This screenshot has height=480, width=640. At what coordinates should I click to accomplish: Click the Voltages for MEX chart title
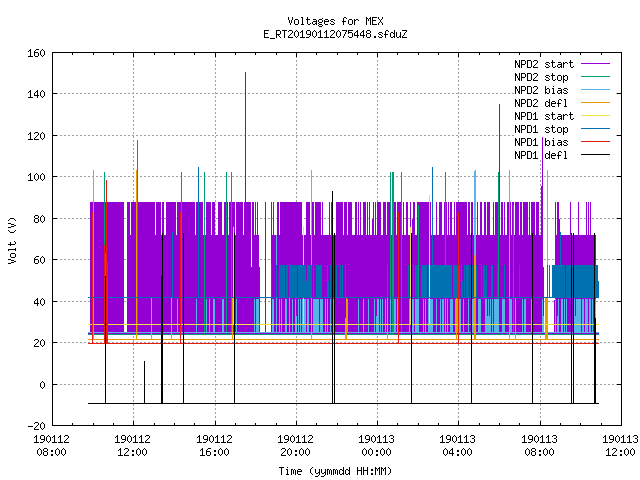(x=335, y=21)
